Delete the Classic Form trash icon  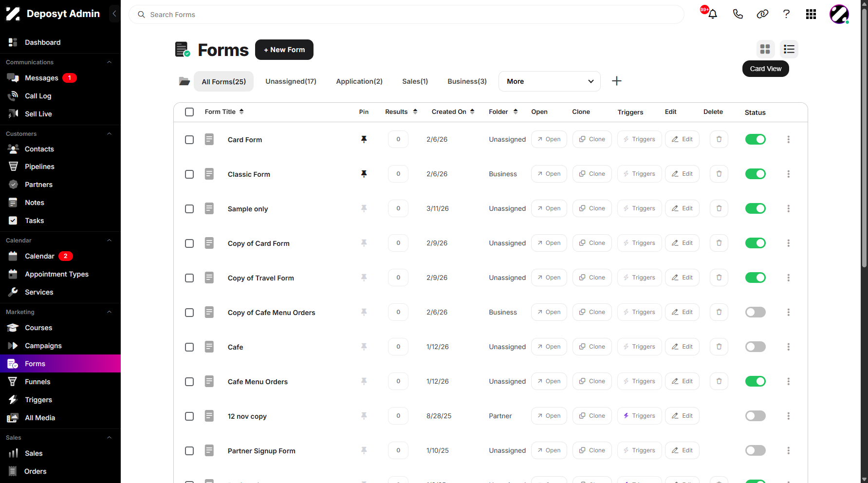coord(719,174)
